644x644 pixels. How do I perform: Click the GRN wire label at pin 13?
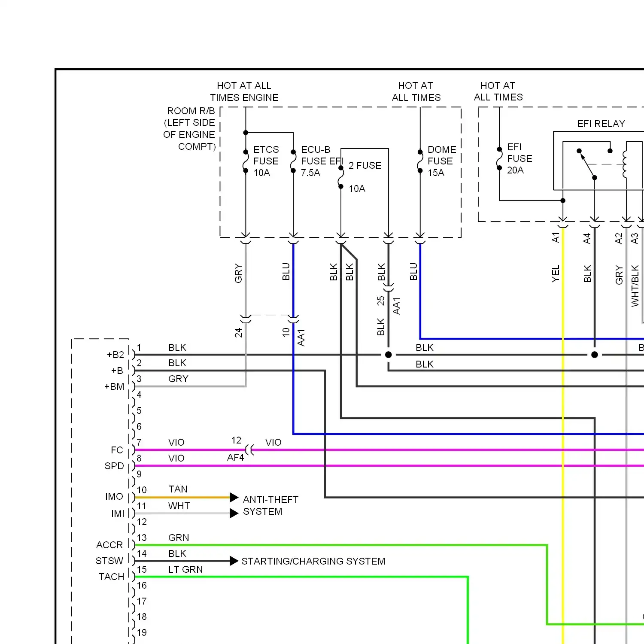coord(179,538)
